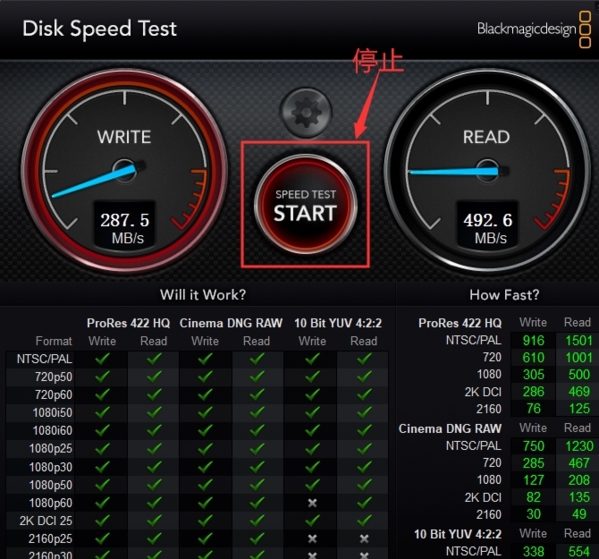Click the checkmark for 1080i50 ProRes Write
Image resolution: width=599 pixels, height=559 pixels.
click(102, 412)
